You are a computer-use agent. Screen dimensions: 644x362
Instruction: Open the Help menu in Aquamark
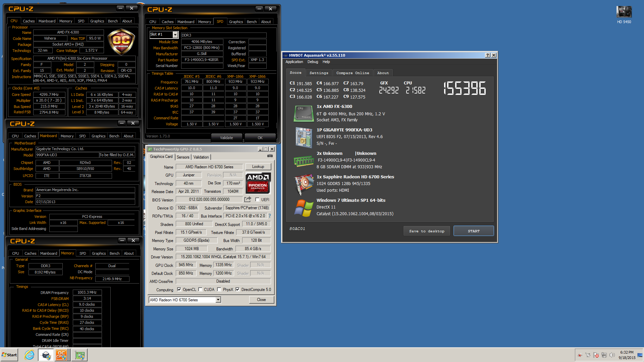[x=326, y=62]
